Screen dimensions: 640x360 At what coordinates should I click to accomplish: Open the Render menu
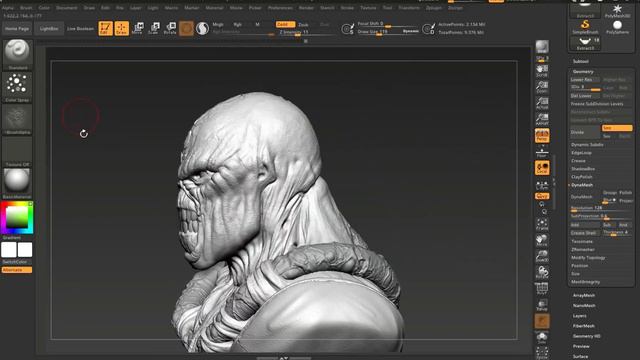pyautogui.click(x=306, y=8)
